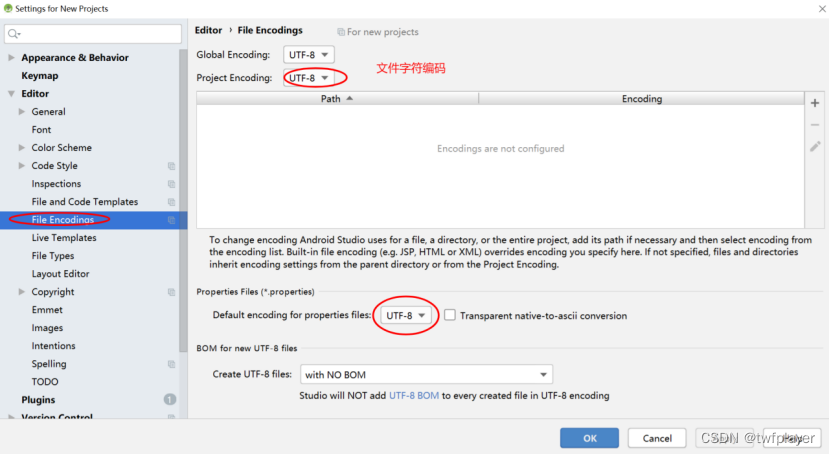
Task: Click the settings tree vertical scrollbar
Action: 183,201
